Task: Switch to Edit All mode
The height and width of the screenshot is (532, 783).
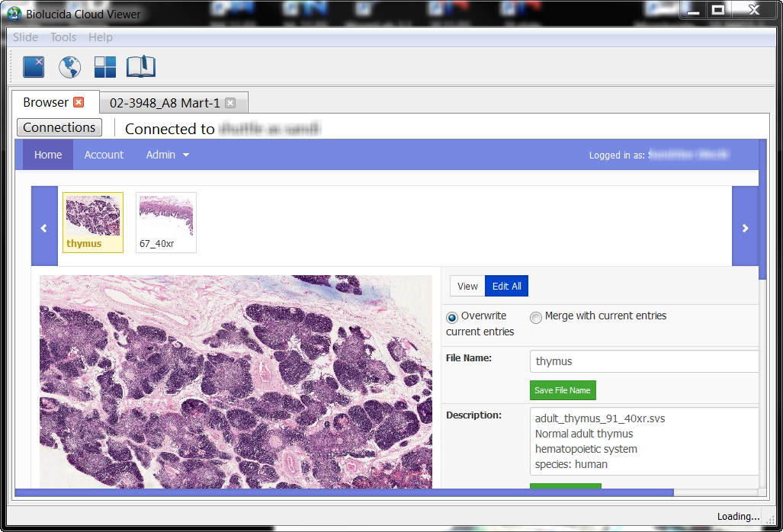Action: click(x=506, y=286)
